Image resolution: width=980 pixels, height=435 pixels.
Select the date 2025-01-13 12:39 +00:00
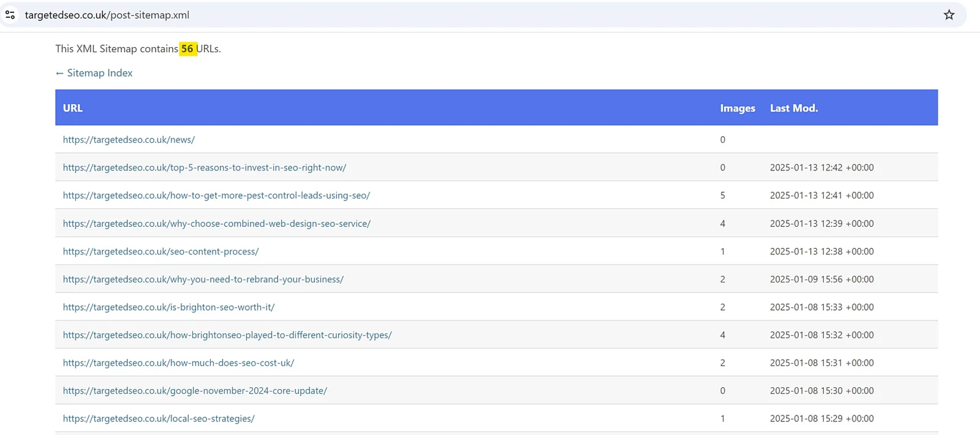pyautogui.click(x=822, y=223)
